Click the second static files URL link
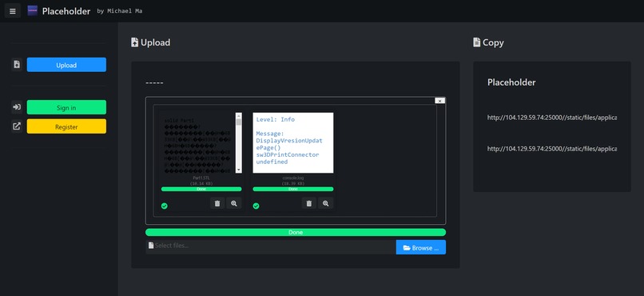Viewport: 644px width, 296px height. 551,149
